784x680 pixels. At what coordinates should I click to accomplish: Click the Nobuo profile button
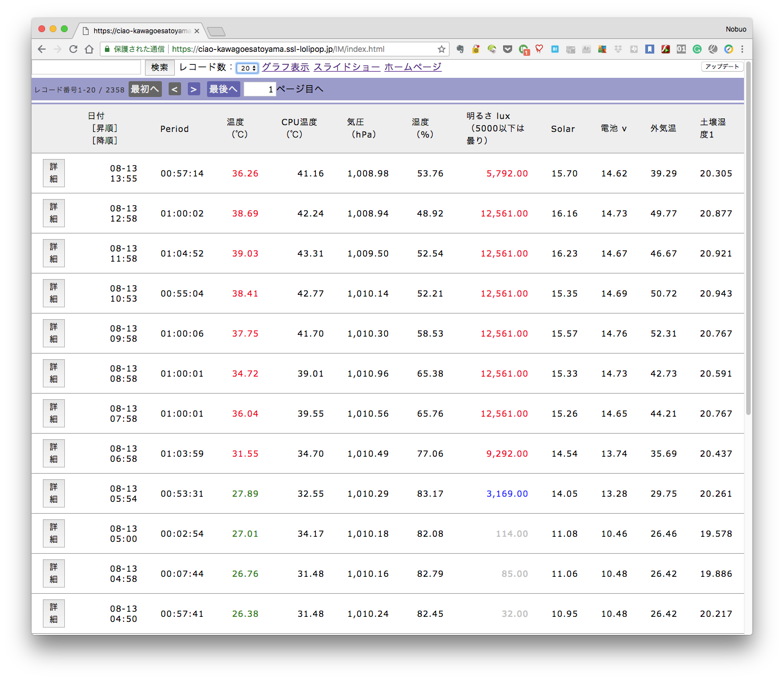(x=736, y=29)
